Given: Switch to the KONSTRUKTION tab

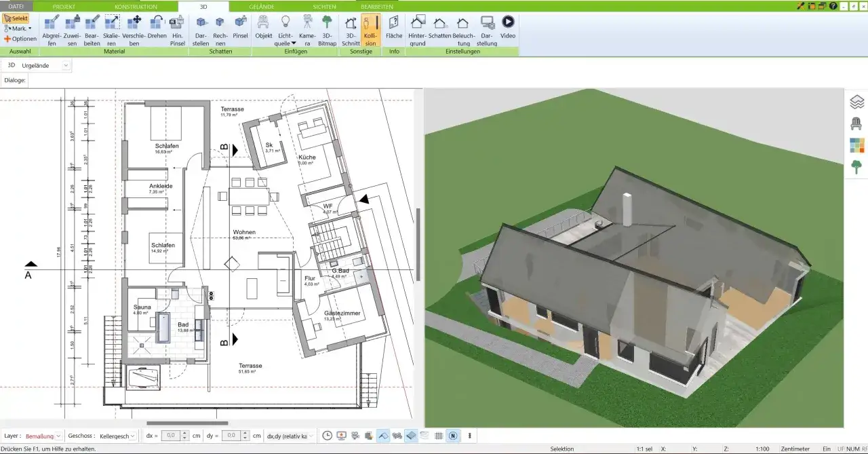Looking at the screenshot, I should point(136,6).
